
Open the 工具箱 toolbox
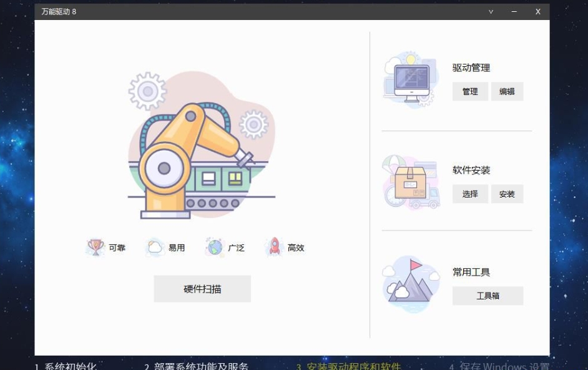point(488,296)
